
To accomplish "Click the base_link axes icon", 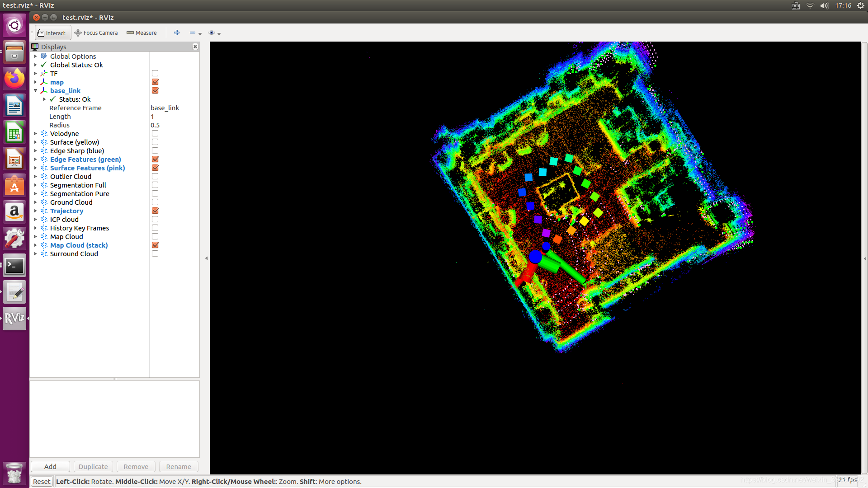I will pos(44,90).
